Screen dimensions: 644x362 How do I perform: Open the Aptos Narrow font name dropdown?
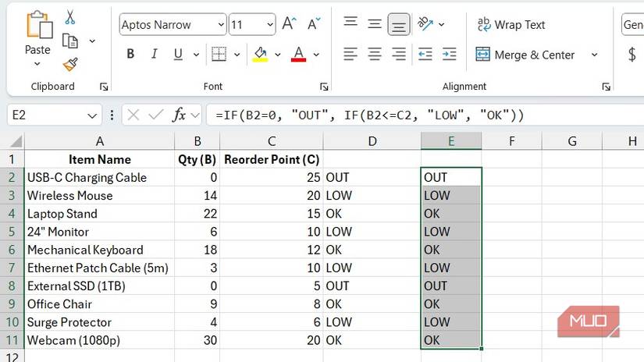click(221, 25)
